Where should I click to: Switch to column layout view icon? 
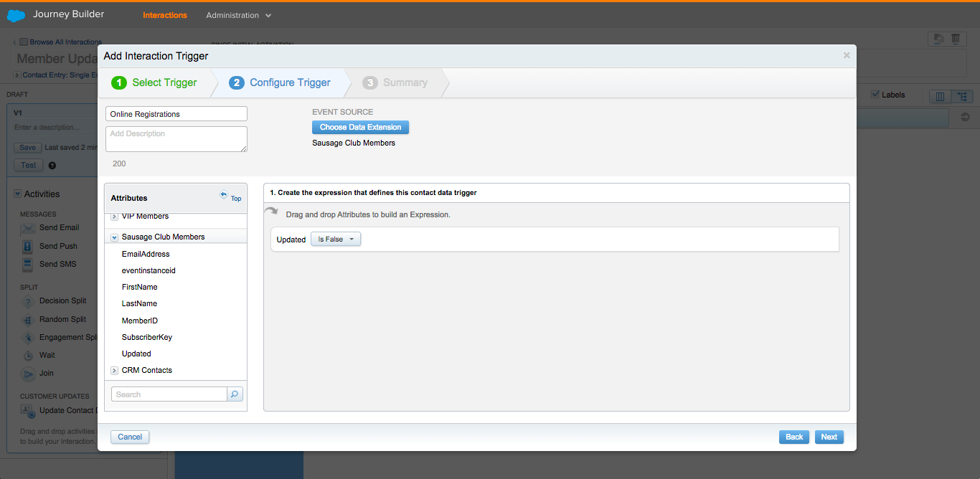coord(941,96)
